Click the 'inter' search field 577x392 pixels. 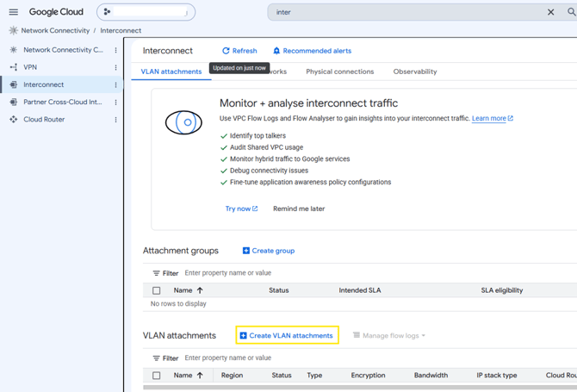(x=408, y=12)
